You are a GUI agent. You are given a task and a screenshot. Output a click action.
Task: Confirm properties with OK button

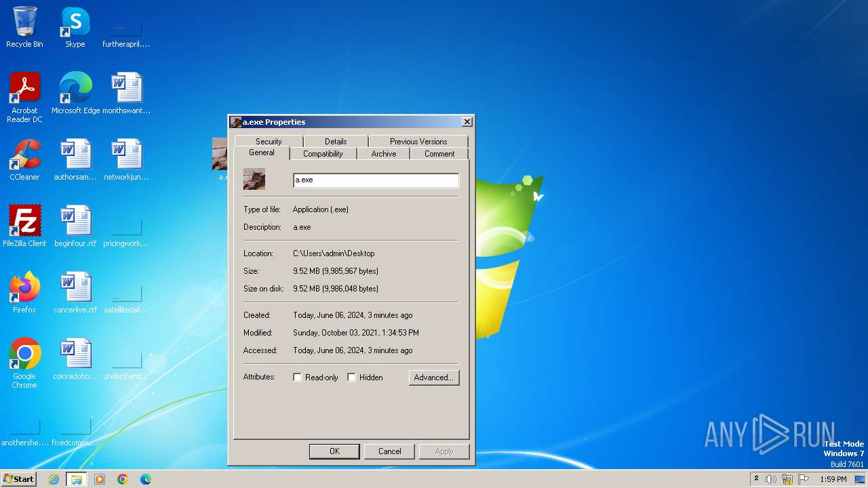pyautogui.click(x=334, y=451)
